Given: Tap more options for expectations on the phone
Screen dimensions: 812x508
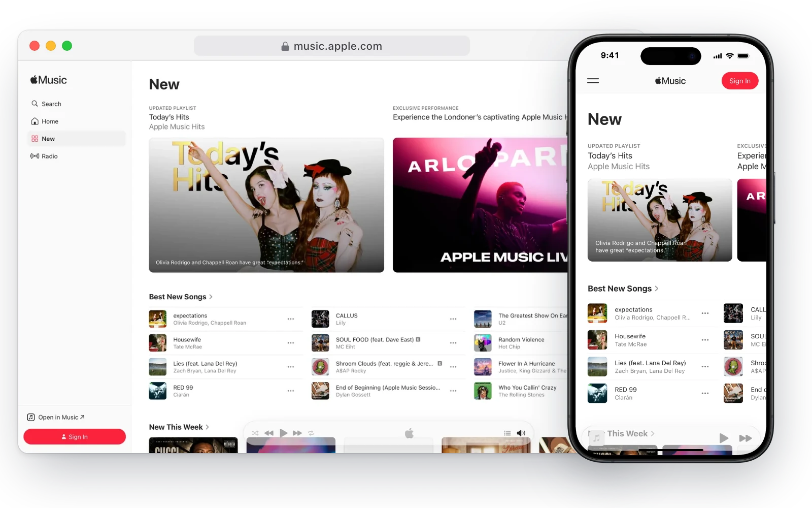Looking at the screenshot, I should (705, 313).
